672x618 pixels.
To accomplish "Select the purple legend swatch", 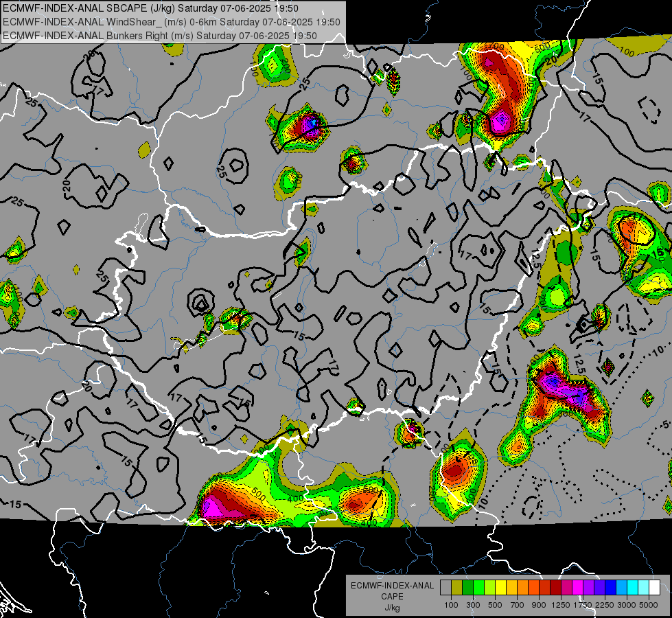I will point(589,588).
